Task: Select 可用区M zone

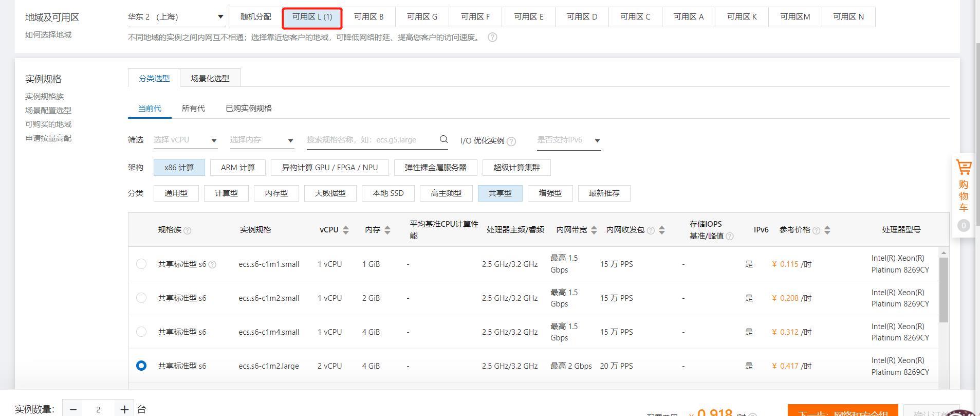Action: [x=795, y=17]
